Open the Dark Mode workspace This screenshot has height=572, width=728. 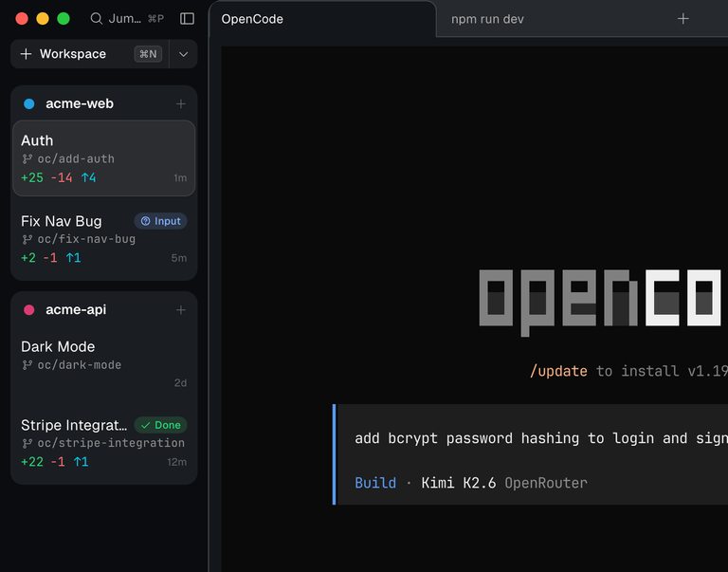pos(104,364)
